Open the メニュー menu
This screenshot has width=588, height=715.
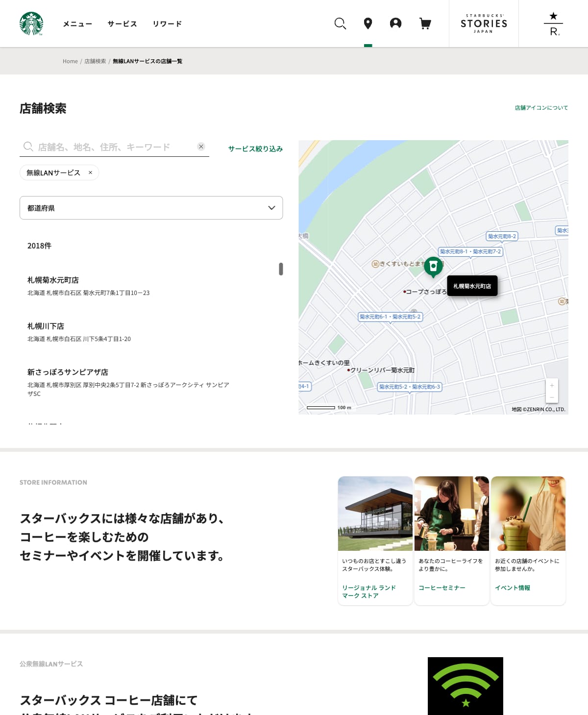77,24
